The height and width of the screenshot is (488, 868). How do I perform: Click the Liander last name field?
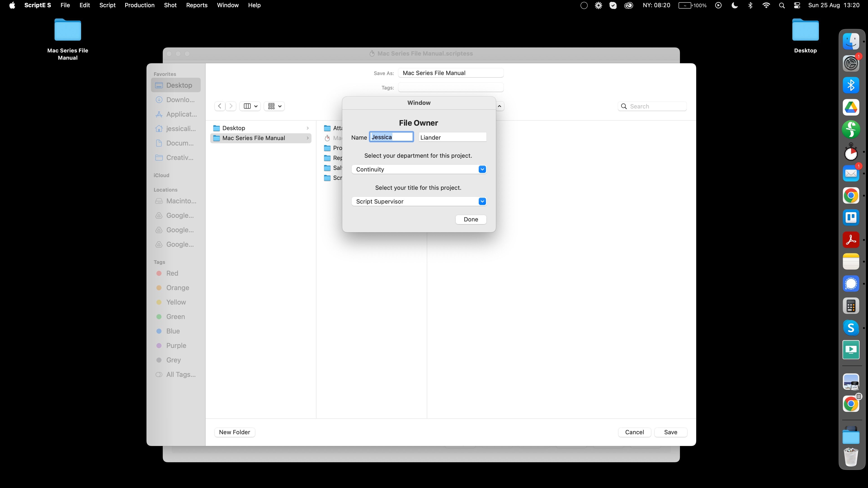[x=452, y=137]
